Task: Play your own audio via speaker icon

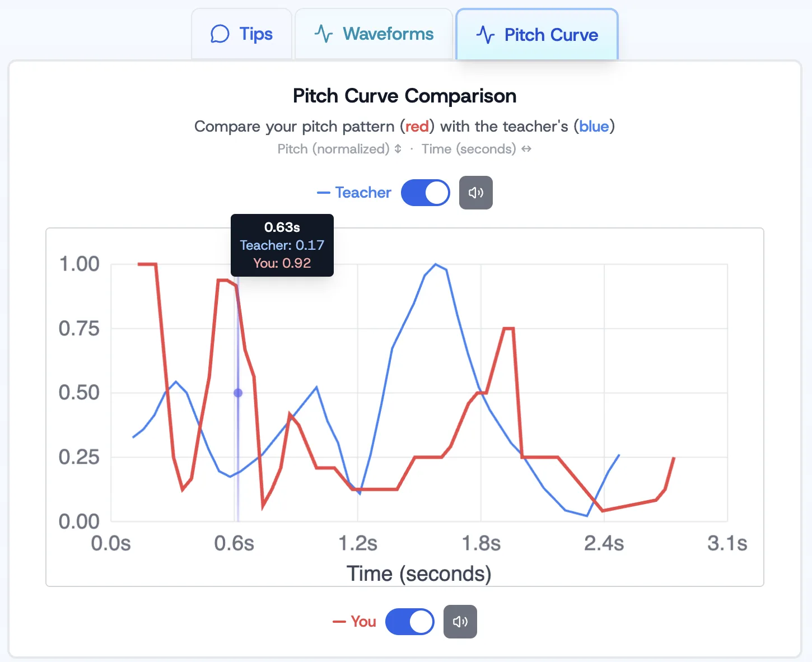Action: click(x=460, y=622)
